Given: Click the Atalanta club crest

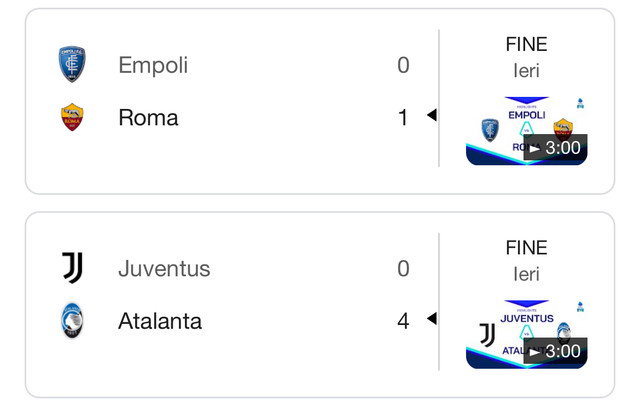Looking at the screenshot, I should tap(72, 320).
